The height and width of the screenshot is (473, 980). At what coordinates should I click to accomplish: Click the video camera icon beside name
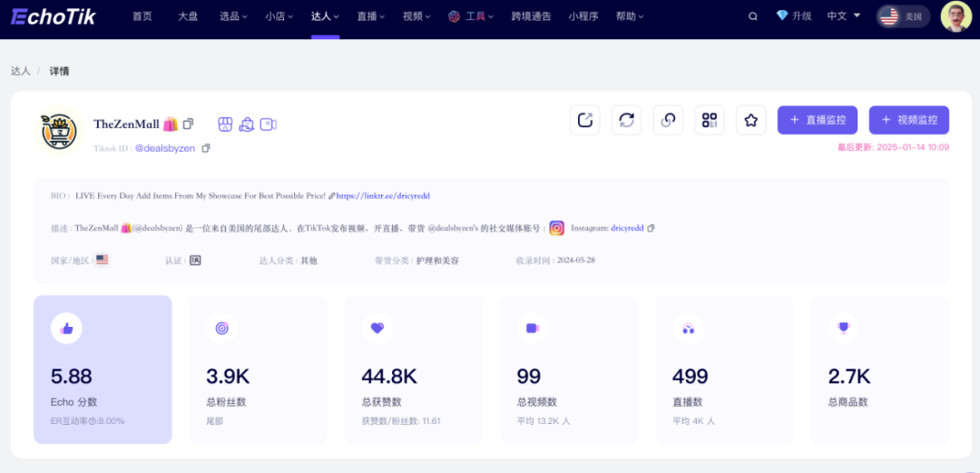click(269, 123)
